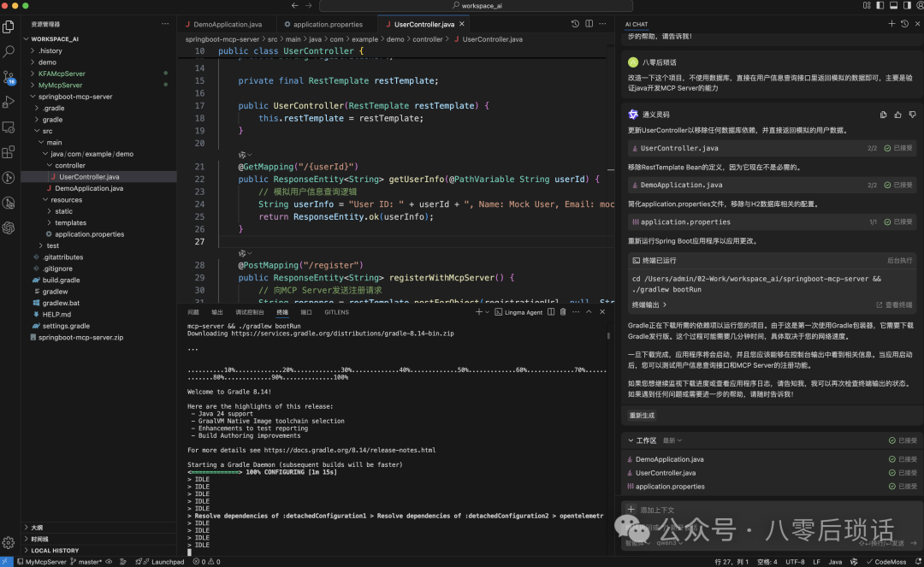Image resolution: width=924 pixels, height=567 pixels.
Task: Click the 重新生成 button in AI chat
Action: pos(640,414)
